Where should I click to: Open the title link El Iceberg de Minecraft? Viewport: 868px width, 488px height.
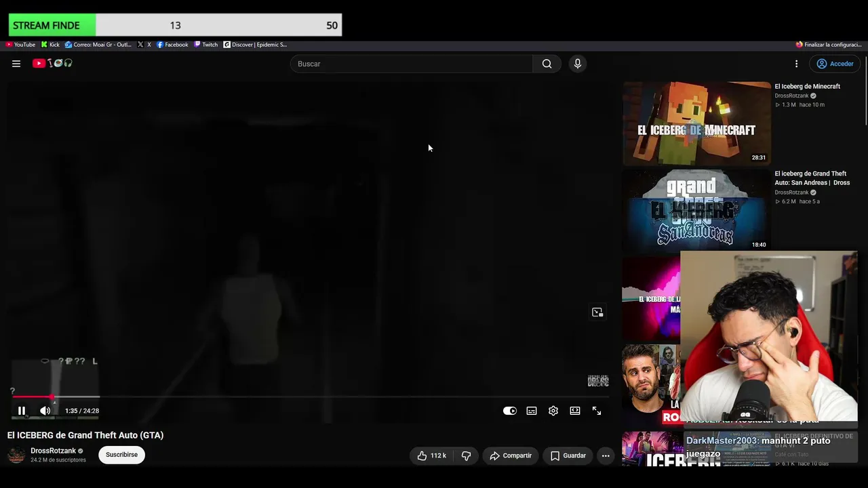click(808, 86)
